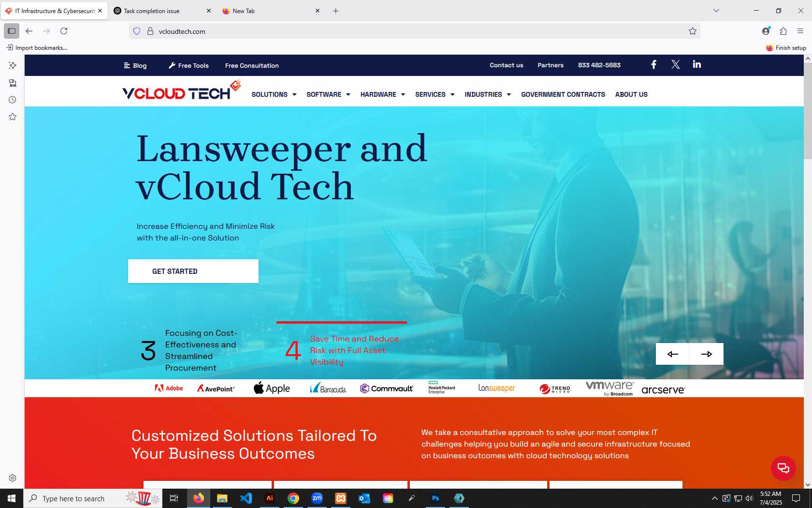Call the 833 482-5683 phone link
The width and height of the screenshot is (812, 508).
coord(599,65)
